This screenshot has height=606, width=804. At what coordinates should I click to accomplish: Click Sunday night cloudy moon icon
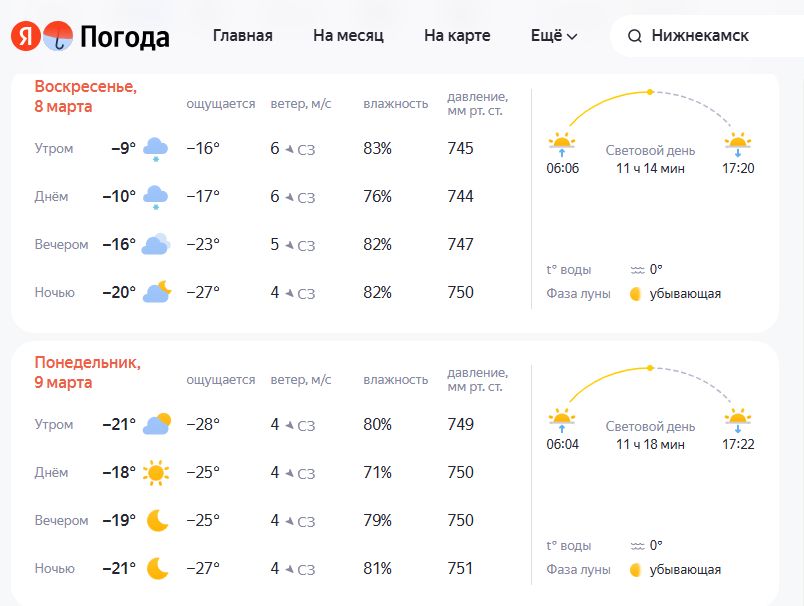tap(157, 292)
